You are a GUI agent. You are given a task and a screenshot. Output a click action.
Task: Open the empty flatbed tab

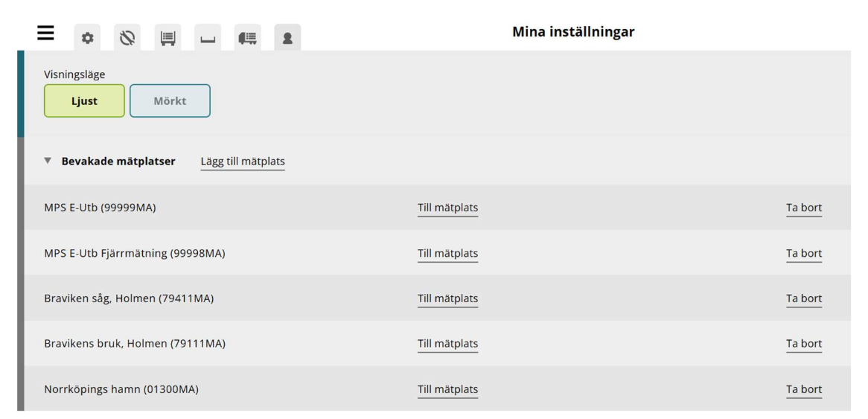click(x=208, y=38)
